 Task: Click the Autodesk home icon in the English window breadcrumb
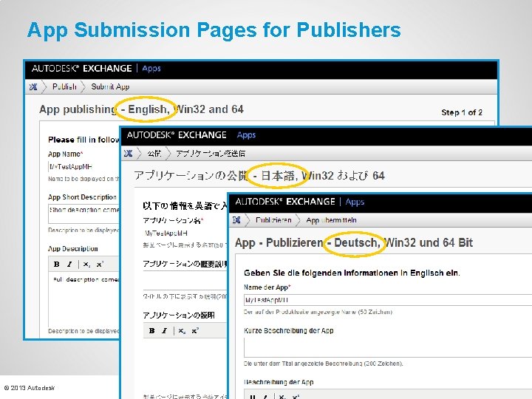[33, 87]
